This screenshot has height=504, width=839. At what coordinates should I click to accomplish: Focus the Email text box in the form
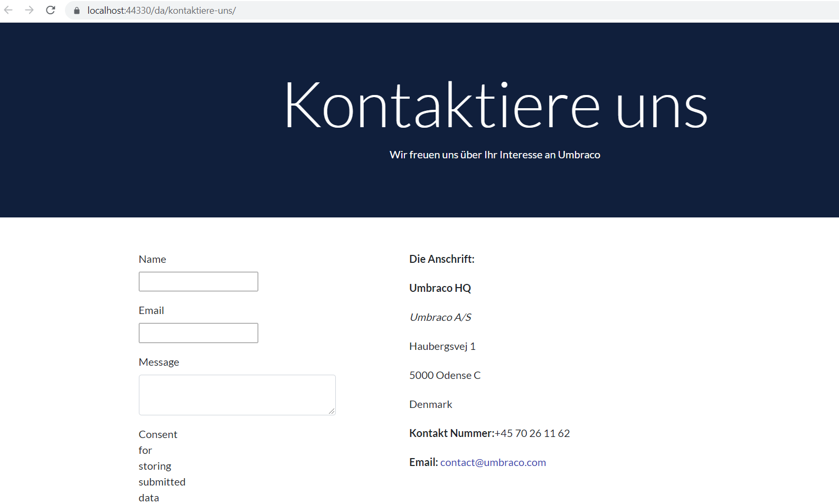click(x=198, y=333)
